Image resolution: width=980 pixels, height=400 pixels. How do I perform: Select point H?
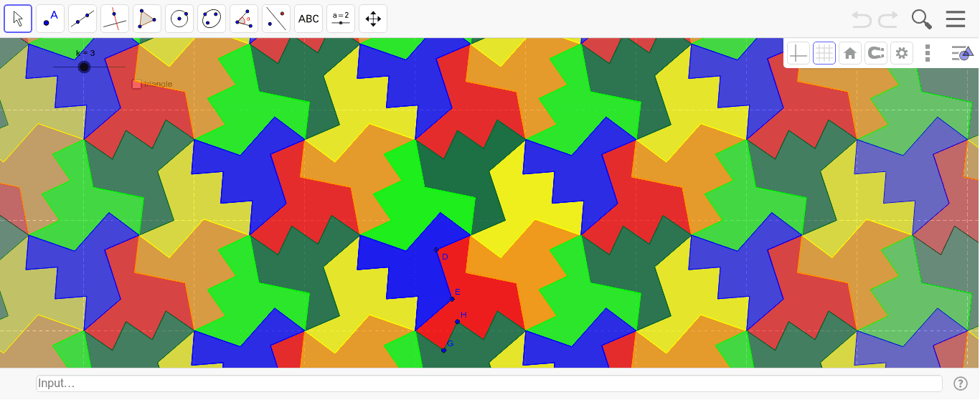[x=457, y=321]
